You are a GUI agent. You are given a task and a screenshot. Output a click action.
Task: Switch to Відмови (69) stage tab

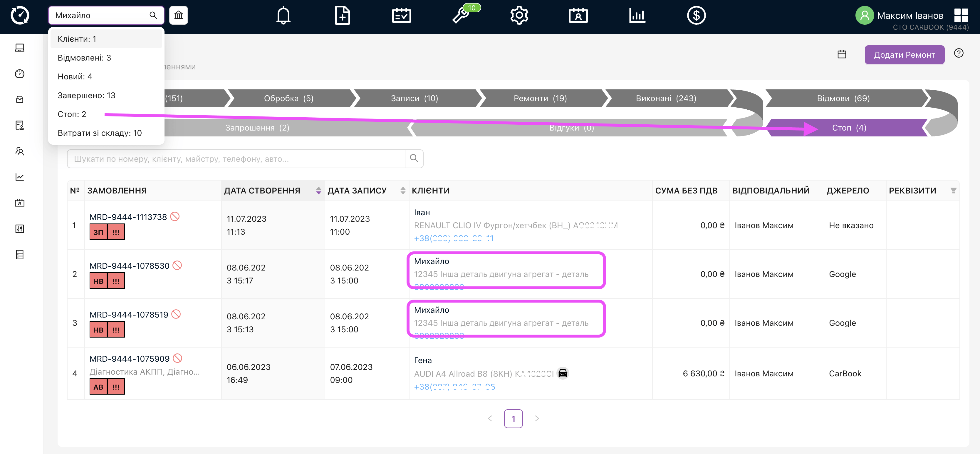(x=843, y=98)
